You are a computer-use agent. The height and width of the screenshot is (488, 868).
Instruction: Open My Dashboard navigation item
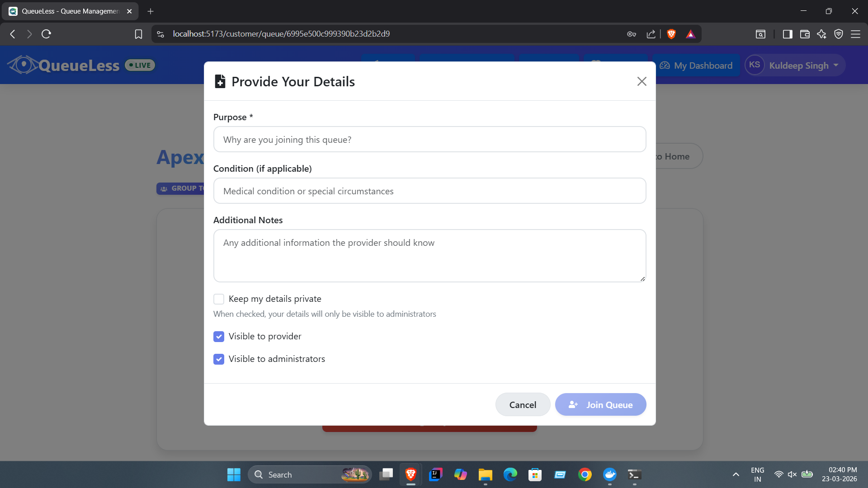(x=696, y=66)
